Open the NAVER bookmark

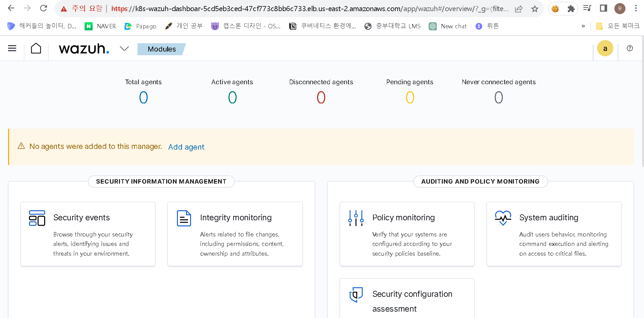point(100,26)
